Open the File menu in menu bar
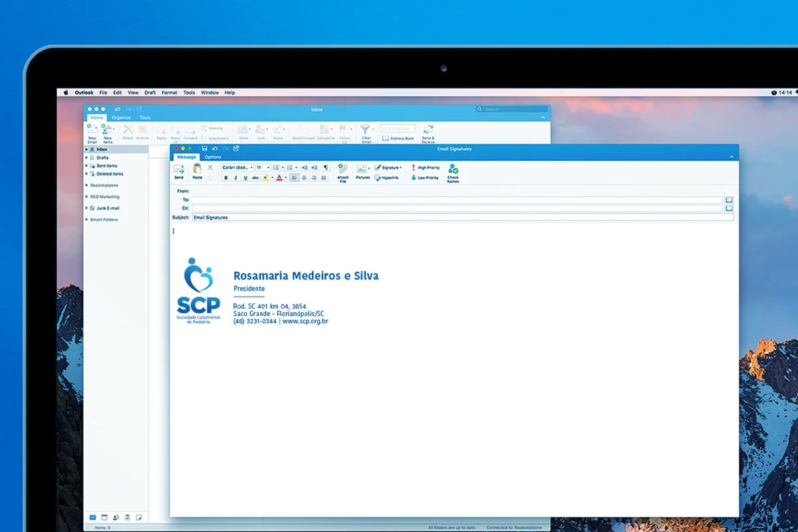Screen dimensions: 798x532 tap(103, 92)
